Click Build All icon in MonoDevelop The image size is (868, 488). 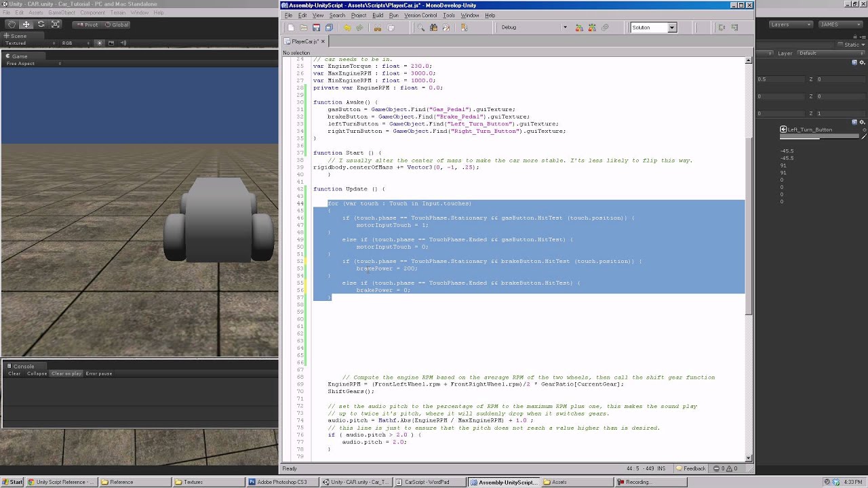[579, 28]
